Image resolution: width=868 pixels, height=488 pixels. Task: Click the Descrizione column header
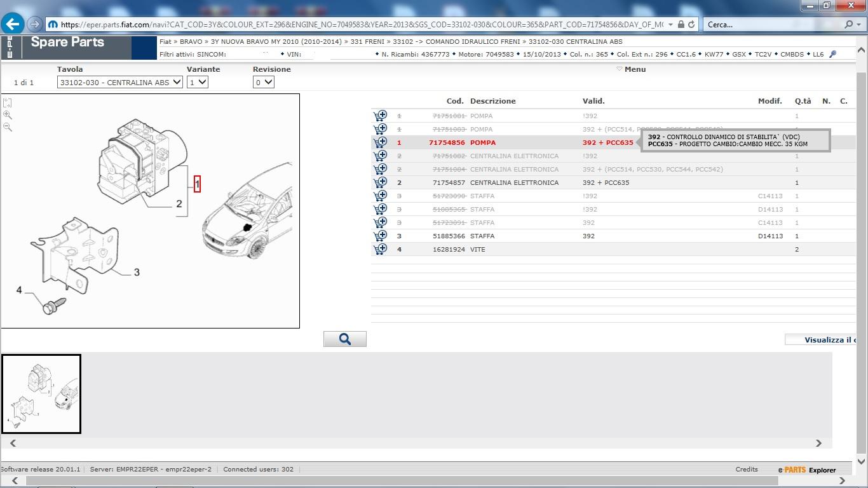point(493,101)
